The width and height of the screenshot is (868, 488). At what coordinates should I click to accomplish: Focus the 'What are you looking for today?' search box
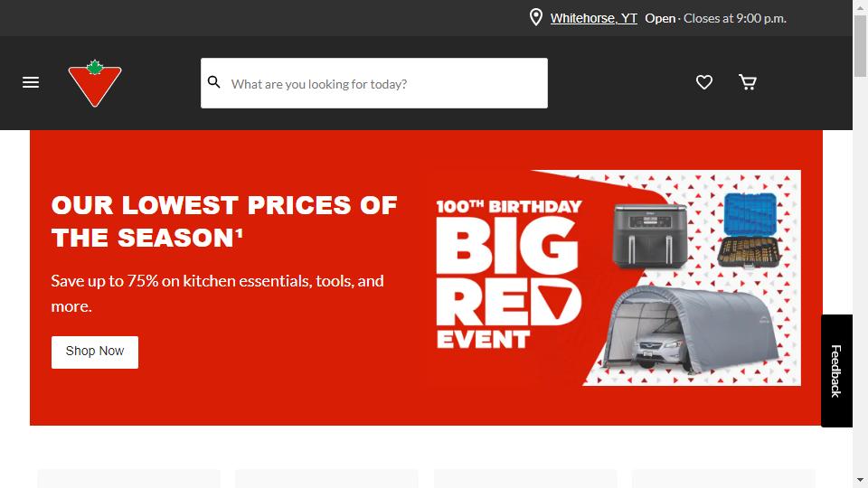[x=374, y=83]
